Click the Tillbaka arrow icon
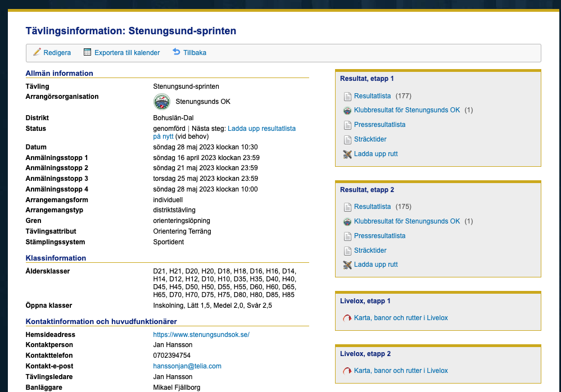 pyautogui.click(x=177, y=52)
